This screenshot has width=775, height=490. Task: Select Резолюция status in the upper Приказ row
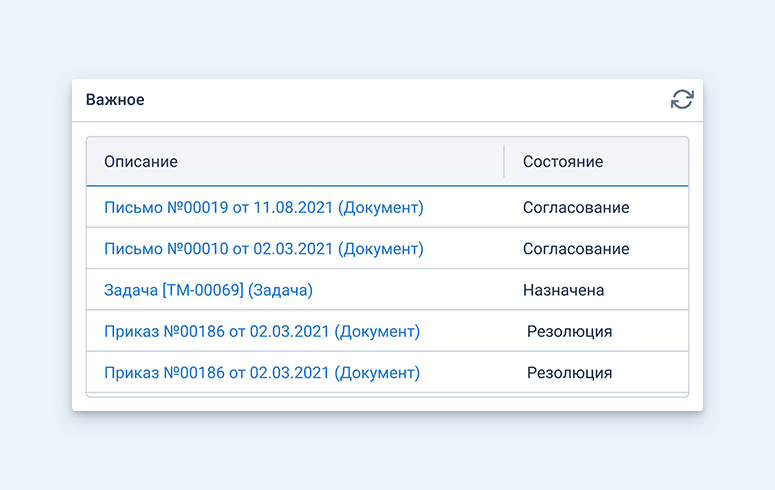pos(569,331)
